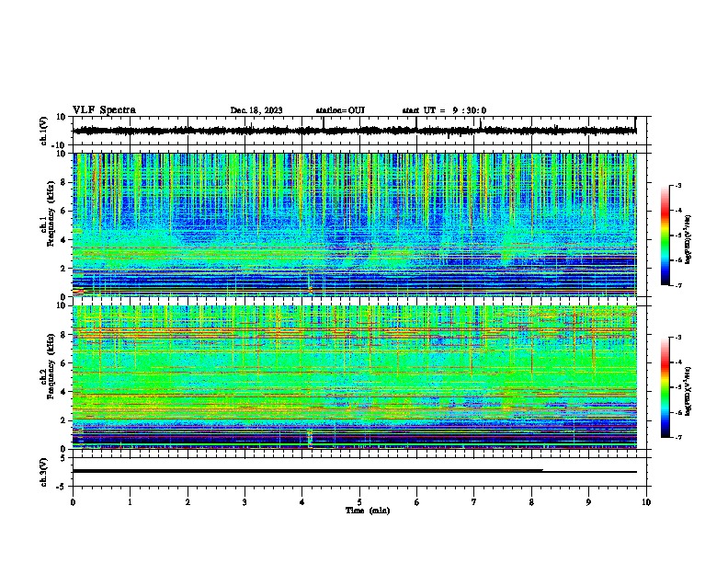Viewport: 728px width, 563px height.
Task: Click the time axis tick label "9"
Action: tap(588, 502)
